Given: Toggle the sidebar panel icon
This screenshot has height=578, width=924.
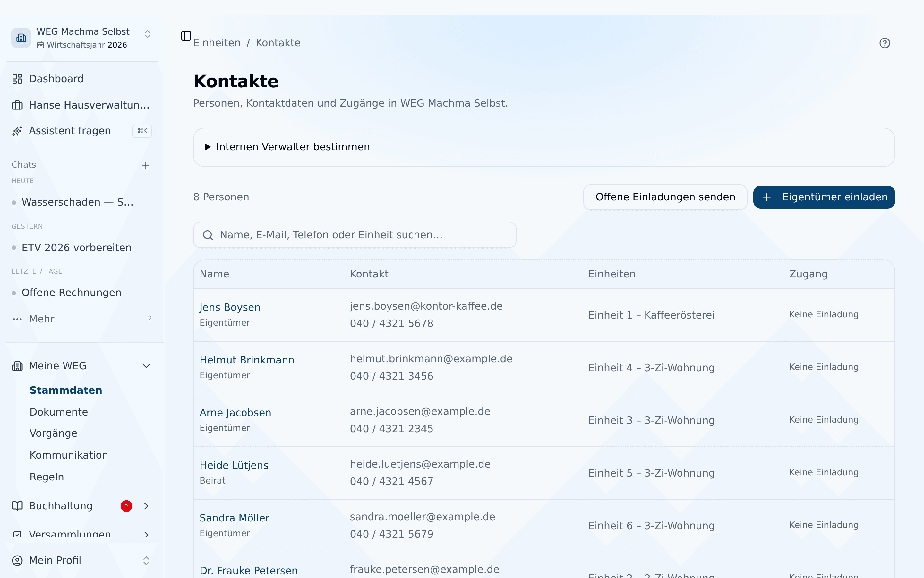Looking at the screenshot, I should pyautogui.click(x=186, y=36).
